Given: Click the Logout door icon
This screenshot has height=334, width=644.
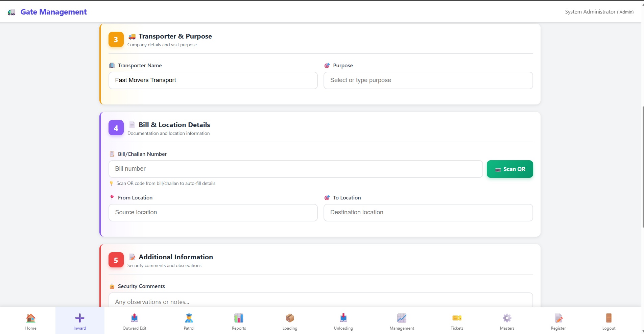Looking at the screenshot, I should [609, 318].
